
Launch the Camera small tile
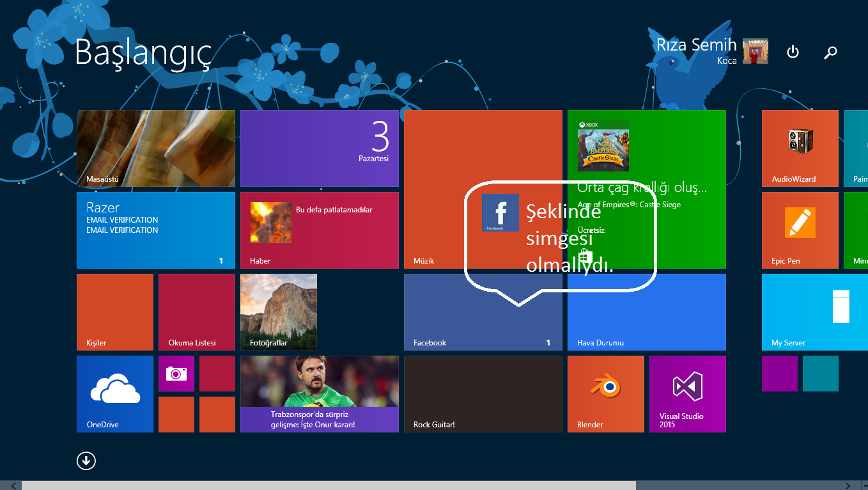click(x=176, y=374)
